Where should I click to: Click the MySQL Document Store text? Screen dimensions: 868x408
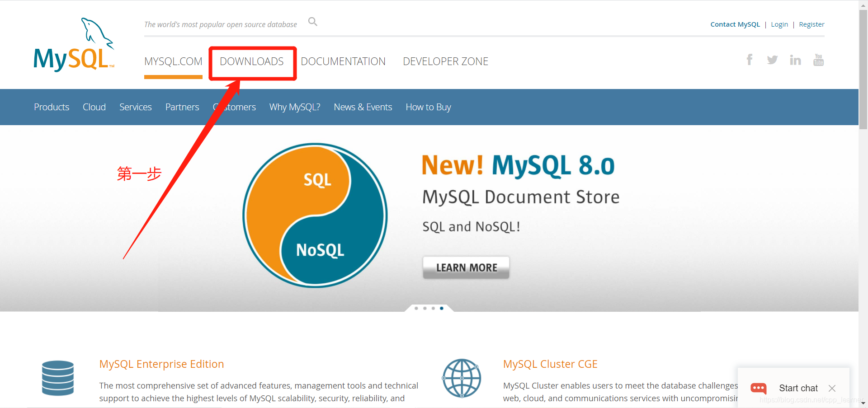(x=521, y=197)
